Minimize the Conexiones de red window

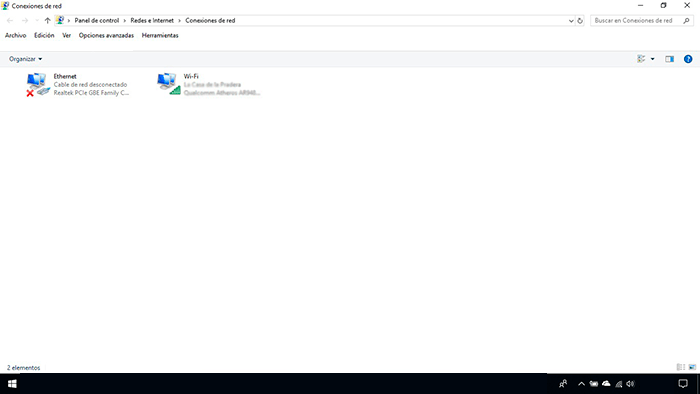(641, 5)
